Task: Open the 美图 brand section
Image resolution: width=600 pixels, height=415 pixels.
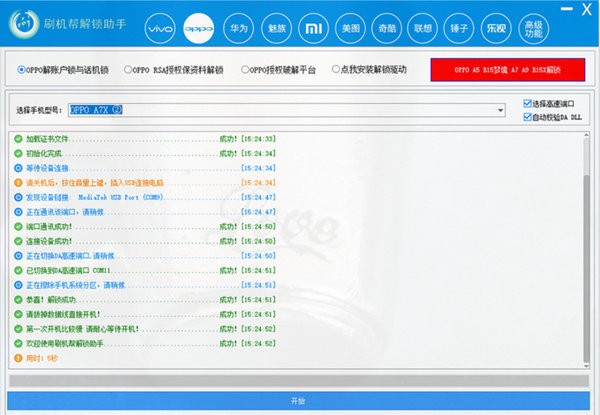Action: [352, 30]
